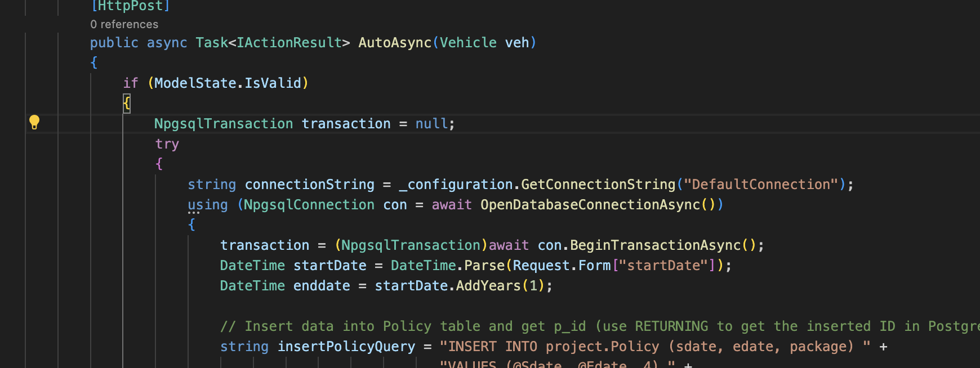Click the null keyword in transaction declaration
Screen dimensions: 980x368
(431, 124)
